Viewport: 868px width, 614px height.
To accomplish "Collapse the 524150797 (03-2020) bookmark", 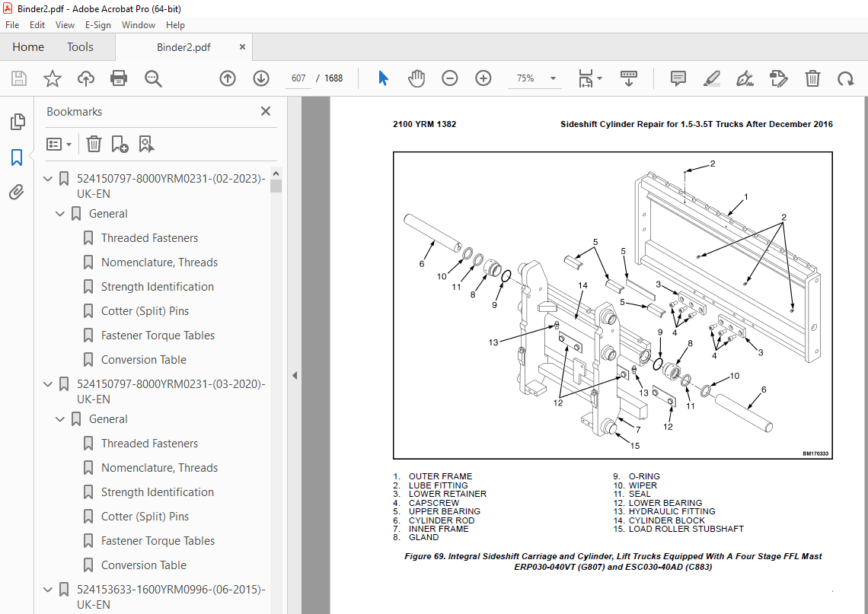I will pyautogui.click(x=48, y=384).
